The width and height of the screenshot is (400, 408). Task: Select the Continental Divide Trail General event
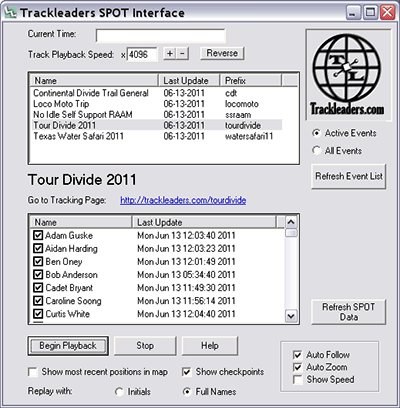[156, 93]
